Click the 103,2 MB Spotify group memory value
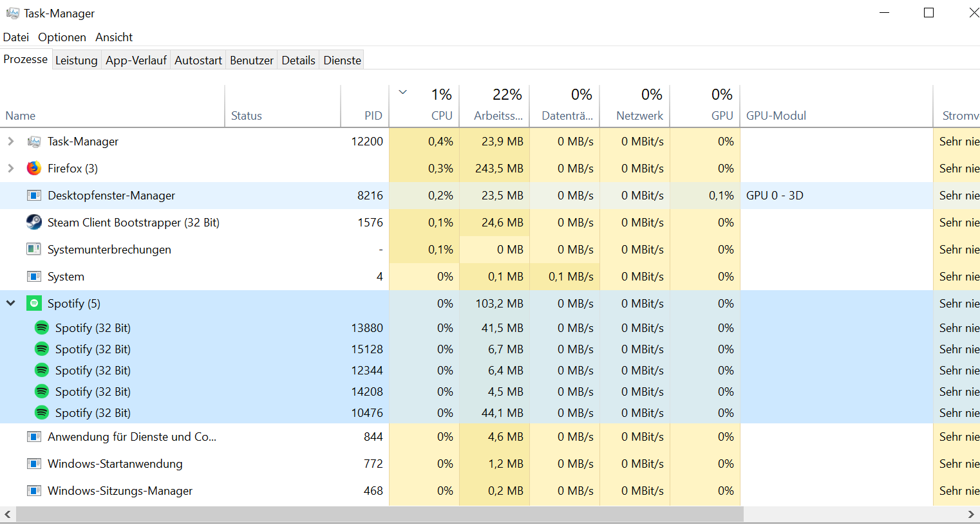This screenshot has height=525, width=980. pyautogui.click(x=500, y=304)
